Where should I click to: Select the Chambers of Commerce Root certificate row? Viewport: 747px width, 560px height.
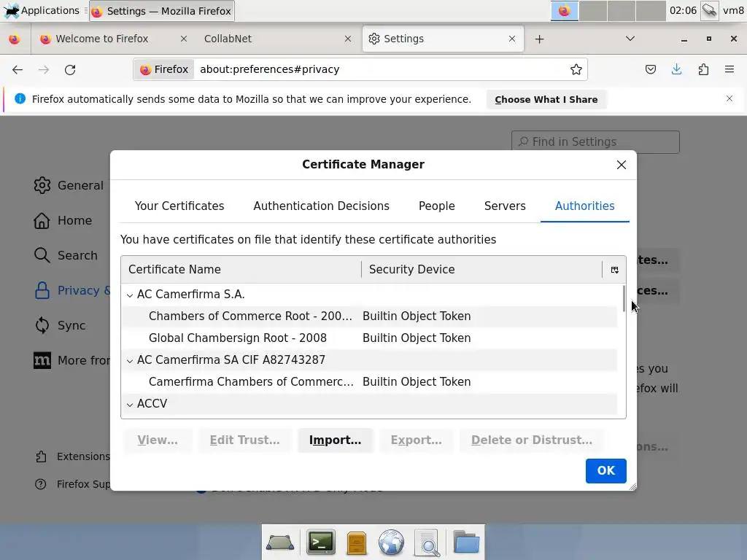click(369, 316)
